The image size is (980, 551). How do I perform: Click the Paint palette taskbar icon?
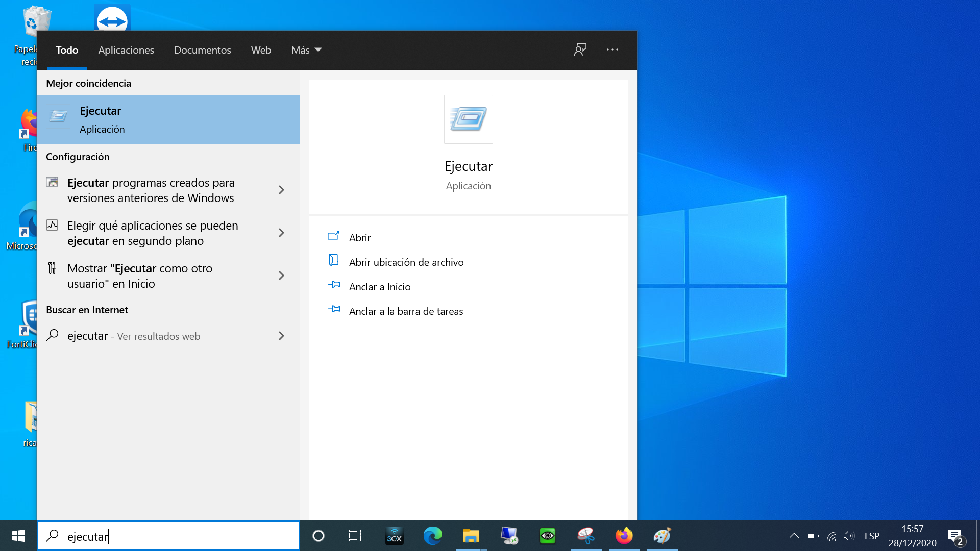[662, 536]
